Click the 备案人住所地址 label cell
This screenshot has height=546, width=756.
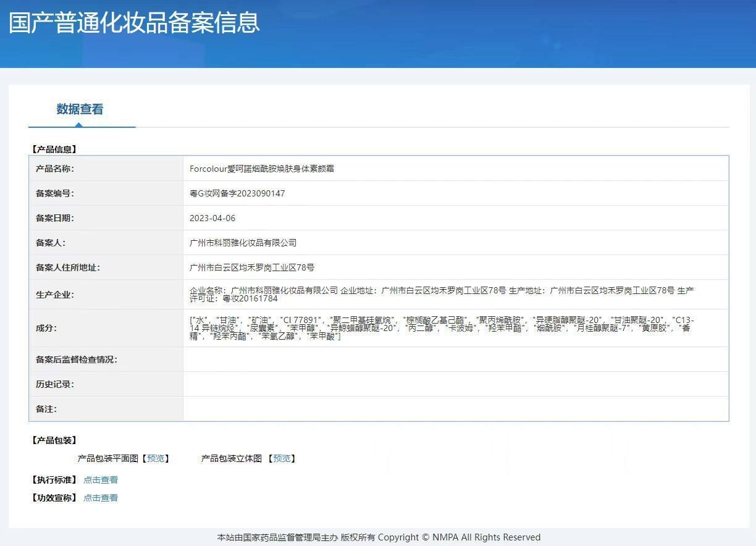click(106, 267)
